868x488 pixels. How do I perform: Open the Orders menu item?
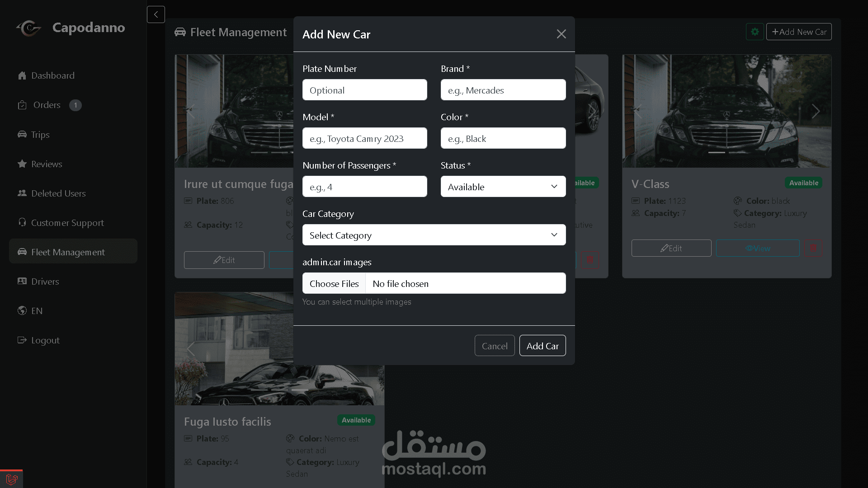[x=47, y=105]
